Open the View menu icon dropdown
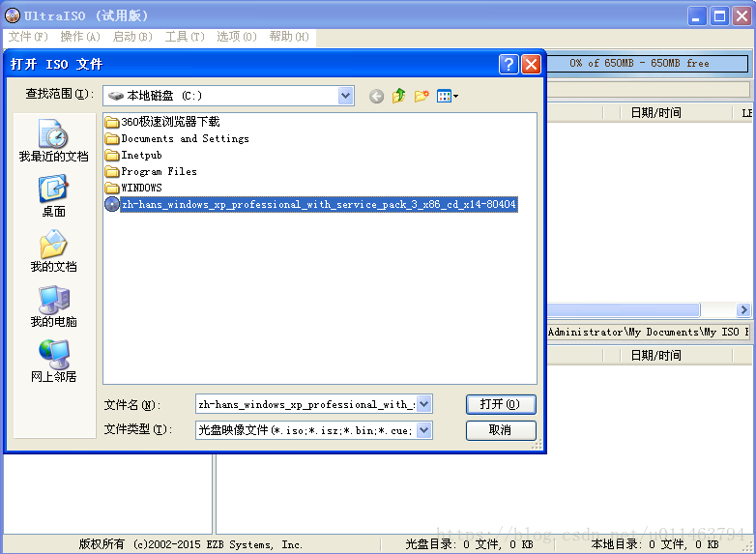 [448, 96]
